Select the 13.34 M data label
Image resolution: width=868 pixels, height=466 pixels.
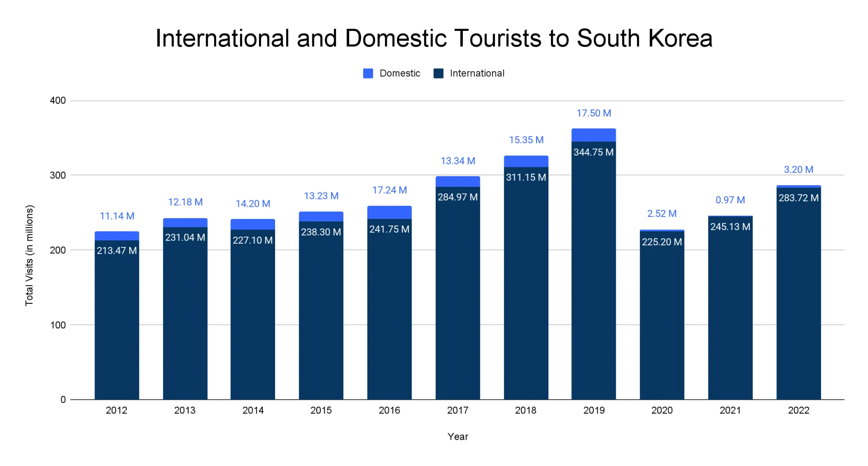[x=458, y=161]
